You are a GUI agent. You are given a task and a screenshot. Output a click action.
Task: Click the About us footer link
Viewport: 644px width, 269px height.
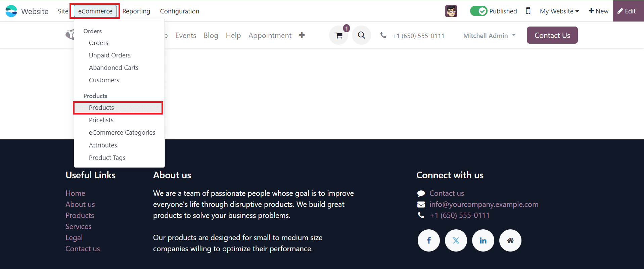(x=80, y=205)
